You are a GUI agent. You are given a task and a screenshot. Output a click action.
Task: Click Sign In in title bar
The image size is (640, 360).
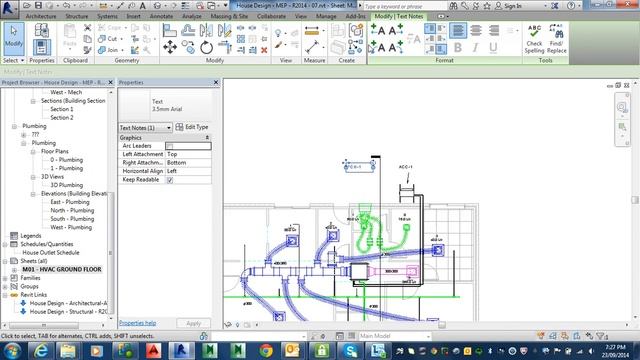tap(509, 6)
